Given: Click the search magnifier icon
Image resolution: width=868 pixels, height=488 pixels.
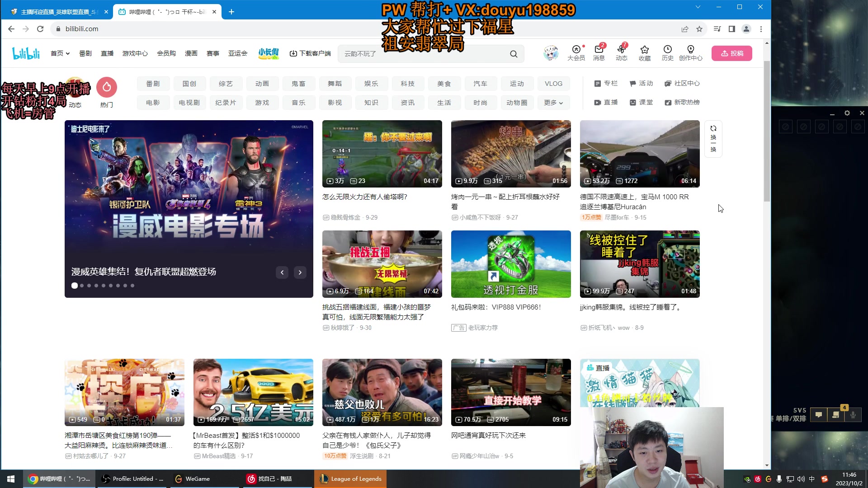Looking at the screenshot, I should tap(514, 54).
